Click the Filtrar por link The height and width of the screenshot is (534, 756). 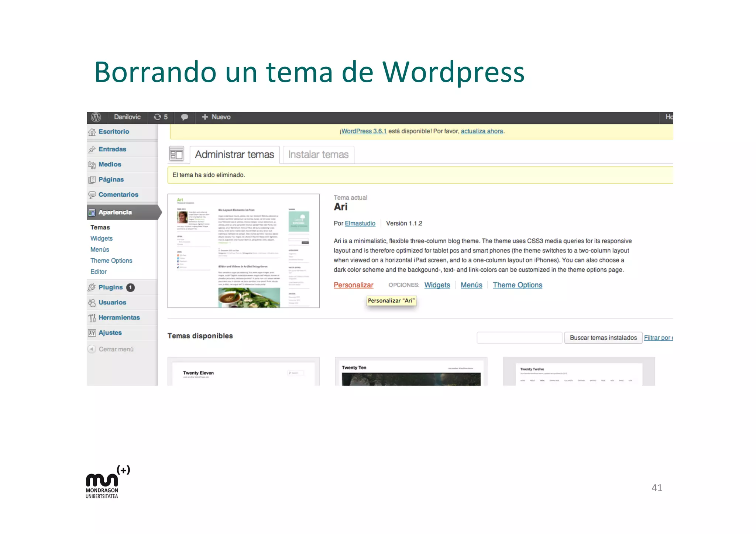(658, 338)
